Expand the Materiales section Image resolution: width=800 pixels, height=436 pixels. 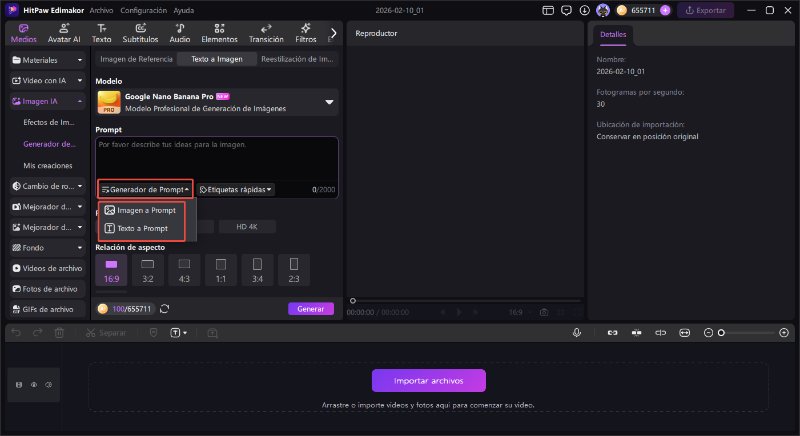(x=47, y=60)
